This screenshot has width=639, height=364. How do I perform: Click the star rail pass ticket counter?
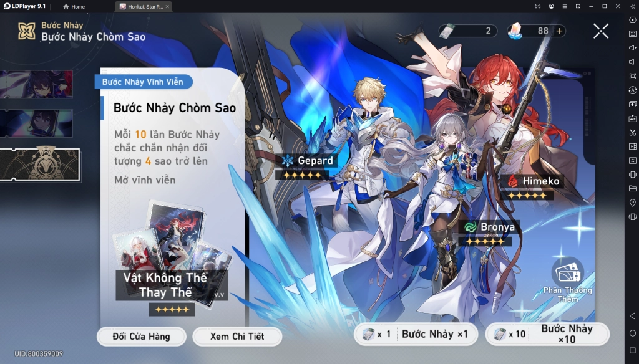coord(468,31)
